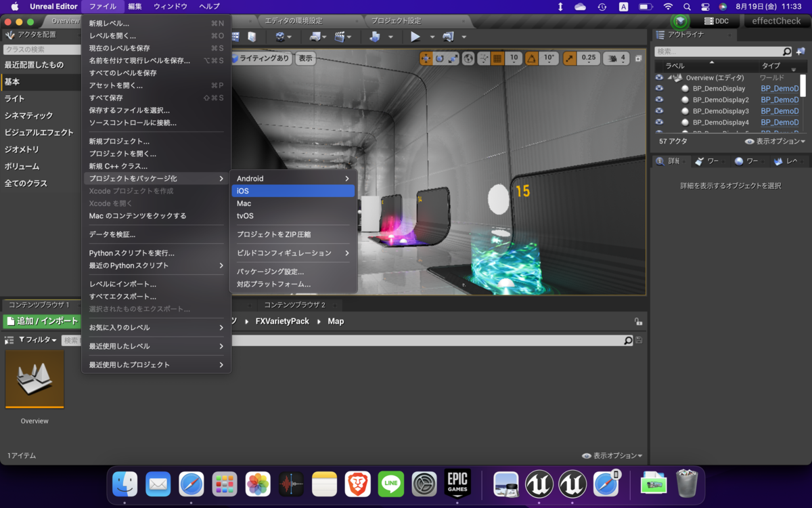Click the Launch device icon

pyautogui.click(x=448, y=37)
